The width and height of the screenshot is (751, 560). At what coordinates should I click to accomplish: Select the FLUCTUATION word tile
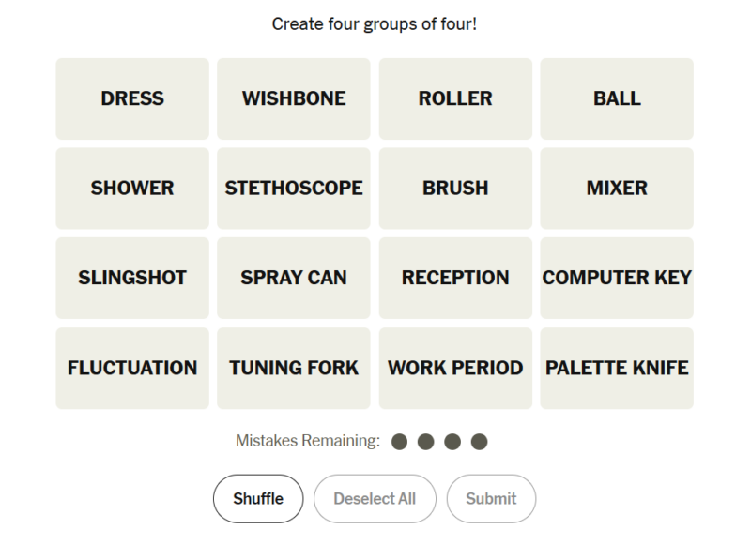tap(132, 368)
